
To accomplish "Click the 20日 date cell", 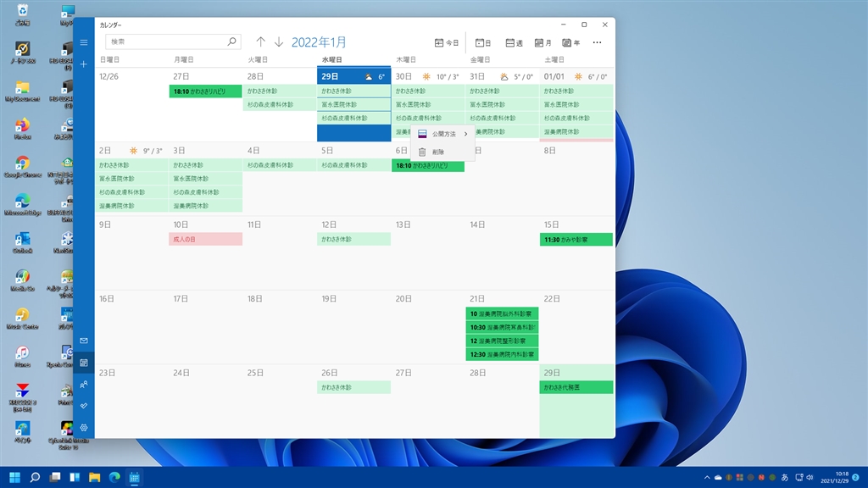I will click(428, 327).
